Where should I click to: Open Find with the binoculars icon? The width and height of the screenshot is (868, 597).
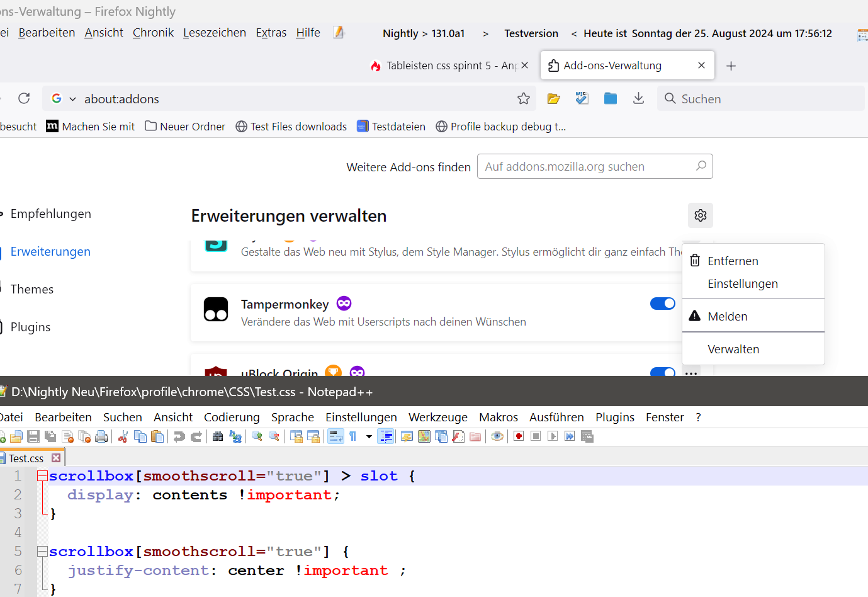click(x=218, y=436)
